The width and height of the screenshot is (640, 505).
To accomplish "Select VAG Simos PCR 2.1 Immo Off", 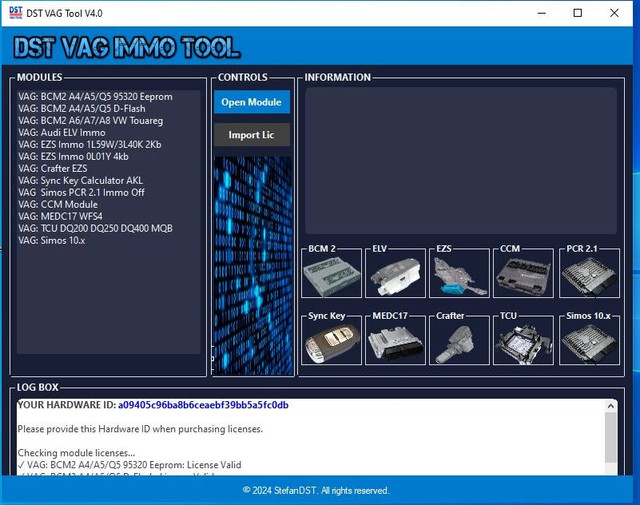I will (81, 192).
